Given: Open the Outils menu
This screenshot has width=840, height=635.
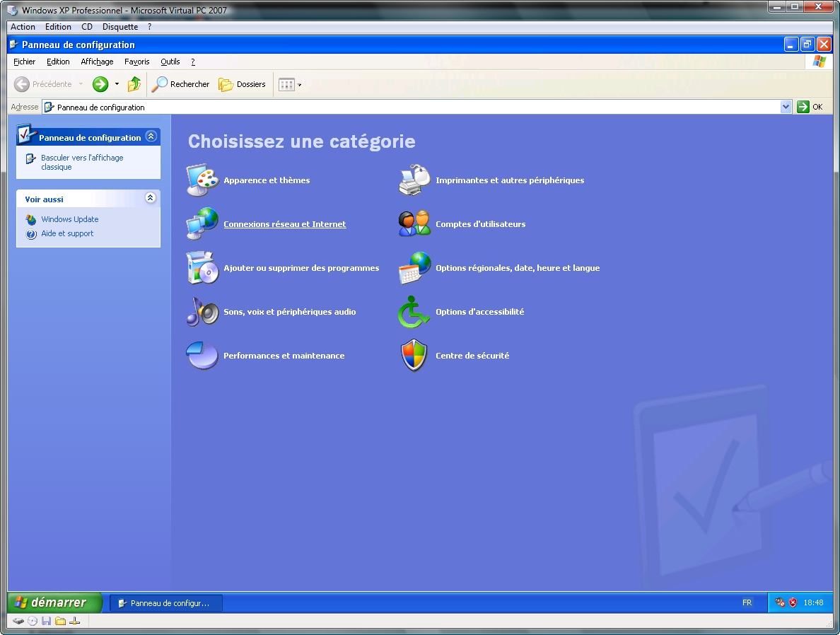Looking at the screenshot, I should (170, 62).
